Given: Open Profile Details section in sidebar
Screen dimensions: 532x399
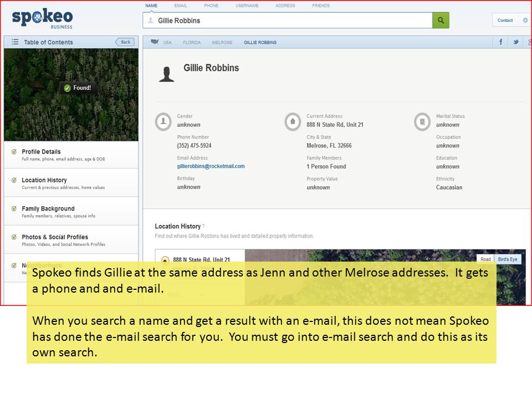Looking at the screenshot, I should click(71, 155).
